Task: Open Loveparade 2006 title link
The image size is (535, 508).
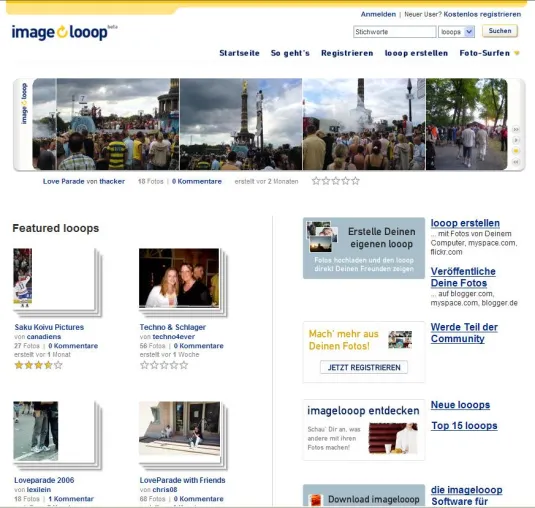Action: tap(44, 480)
